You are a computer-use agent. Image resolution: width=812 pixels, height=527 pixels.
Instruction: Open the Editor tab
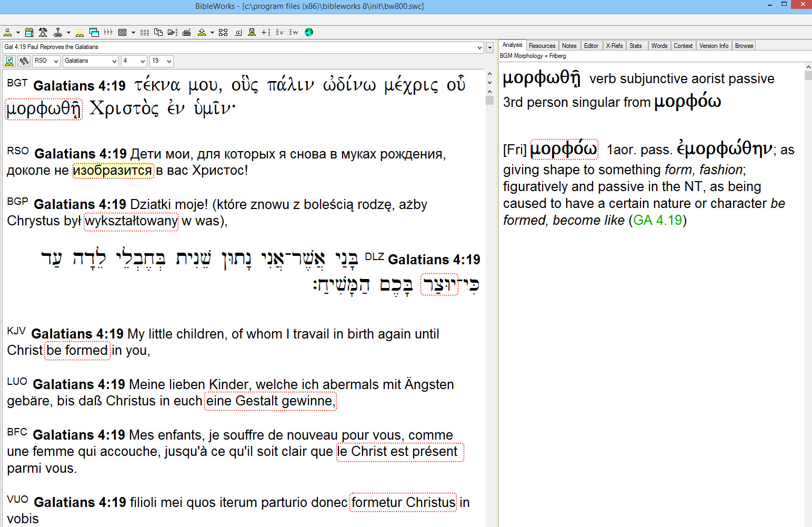tap(591, 46)
